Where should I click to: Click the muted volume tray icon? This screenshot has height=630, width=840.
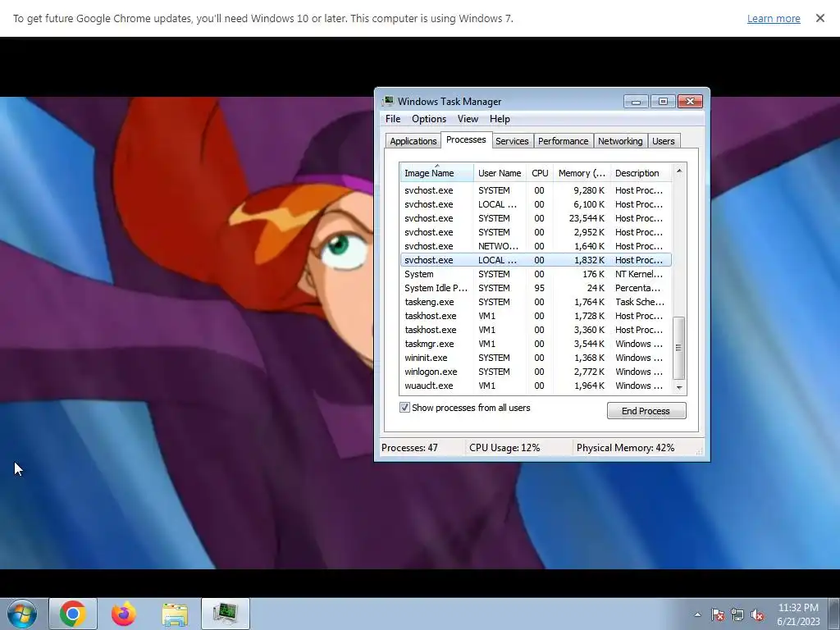[757, 614]
